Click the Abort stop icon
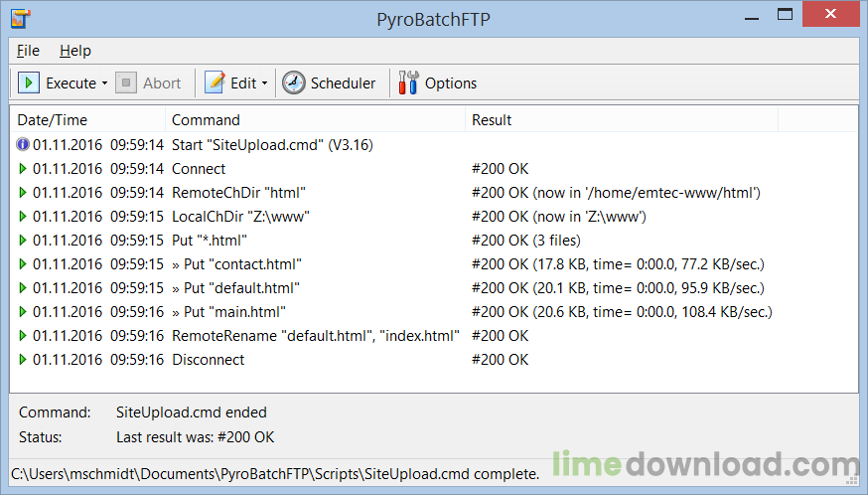The height and width of the screenshot is (495, 868). tap(126, 83)
